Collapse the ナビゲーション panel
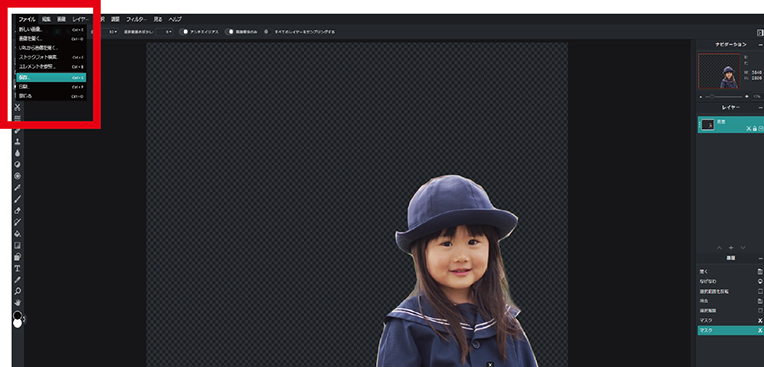Screen dimensions: 764x367 pos(760,44)
